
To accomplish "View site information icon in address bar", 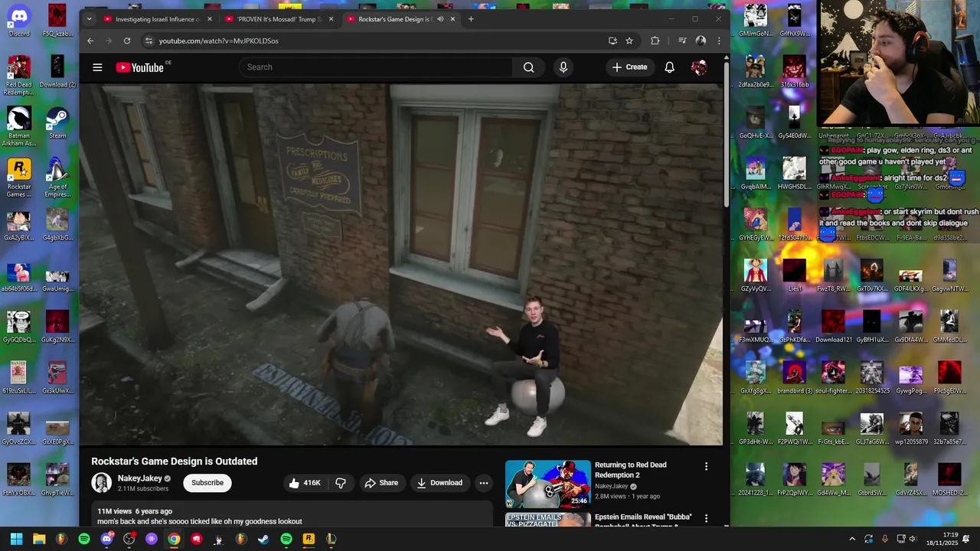I will pyautogui.click(x=149, y=41).
